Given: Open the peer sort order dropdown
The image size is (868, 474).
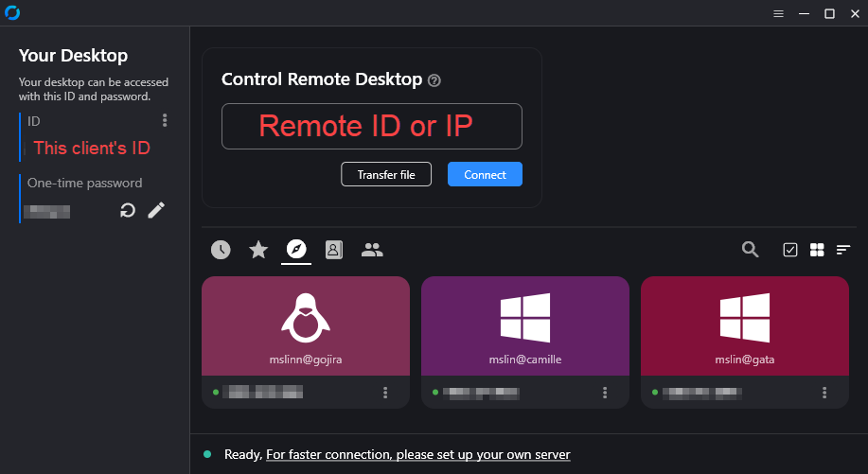Looking at the screenshot, I should coord(843,250).
